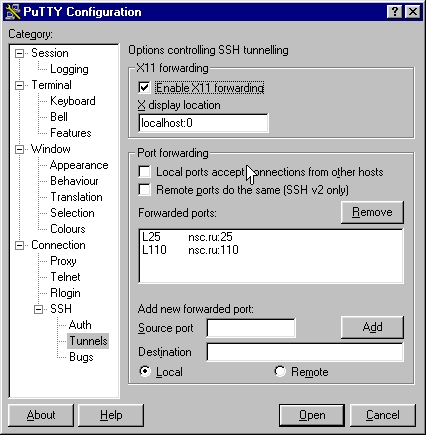Open the Auth category
426x435 pixels.
pyautogui.click(x=80, y=325)
